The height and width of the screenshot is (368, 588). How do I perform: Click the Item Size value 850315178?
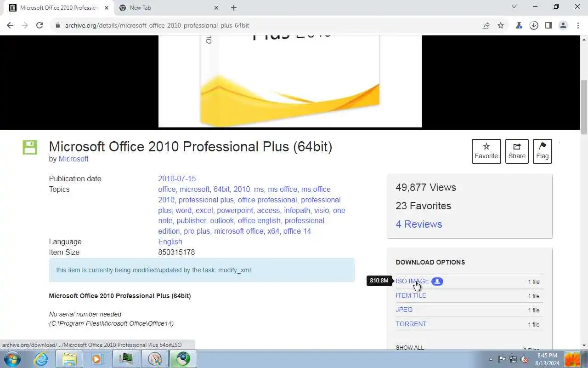(x=176, y=252)
